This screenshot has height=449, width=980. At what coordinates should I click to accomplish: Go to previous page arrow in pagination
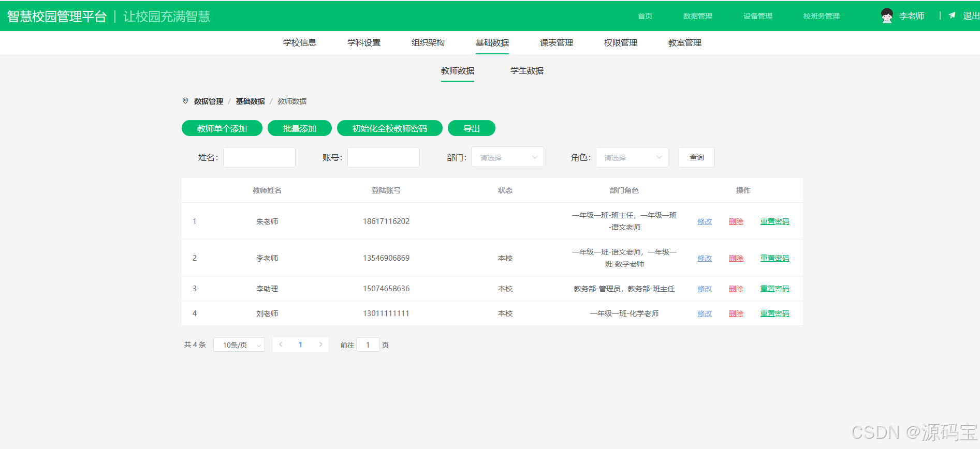[281, 345]
